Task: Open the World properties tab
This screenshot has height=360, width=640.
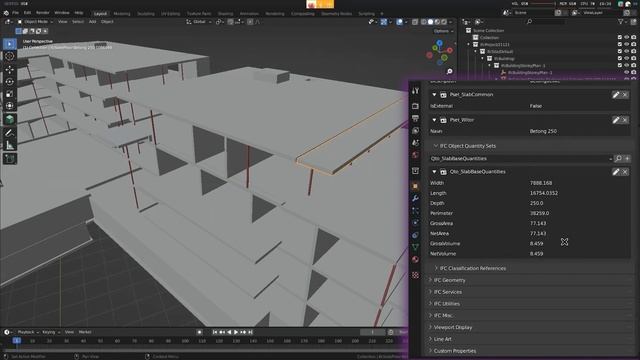Action: (x=415, y=155)
